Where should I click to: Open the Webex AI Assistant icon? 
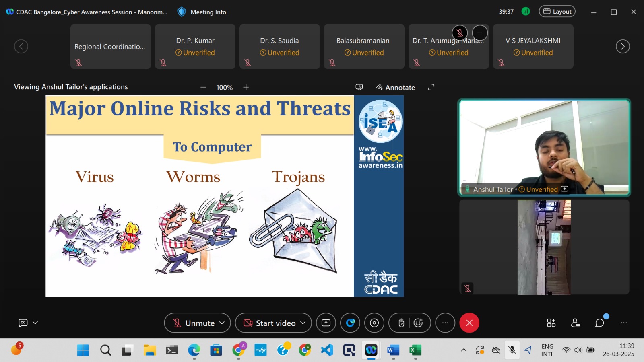point(350,323)
